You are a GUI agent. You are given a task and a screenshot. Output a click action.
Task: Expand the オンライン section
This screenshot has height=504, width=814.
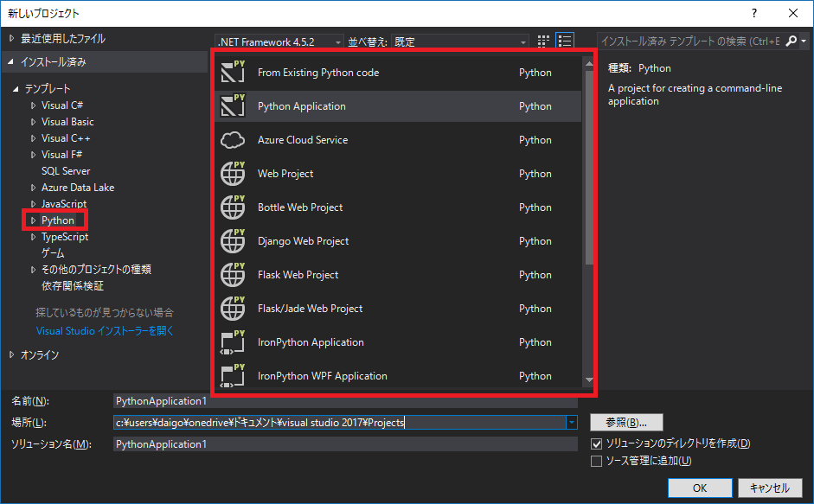[11, 355]
